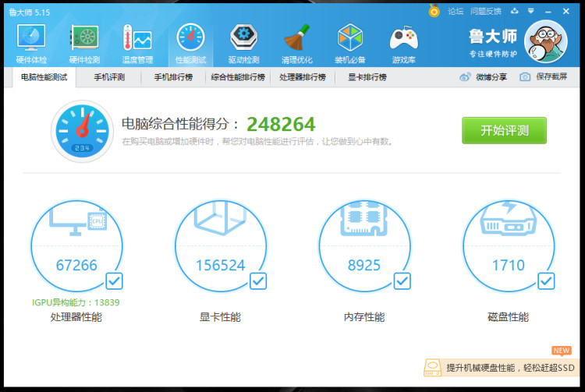
Task: Click the IGPU异构能力：13839 text
Action: [x=76, y=302]
